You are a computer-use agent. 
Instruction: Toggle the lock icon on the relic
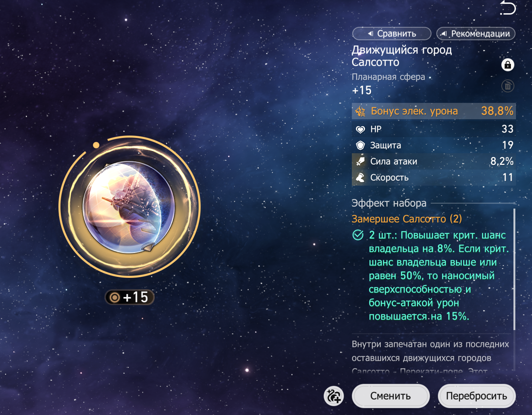pyautogui.click(x=507, y=65)
